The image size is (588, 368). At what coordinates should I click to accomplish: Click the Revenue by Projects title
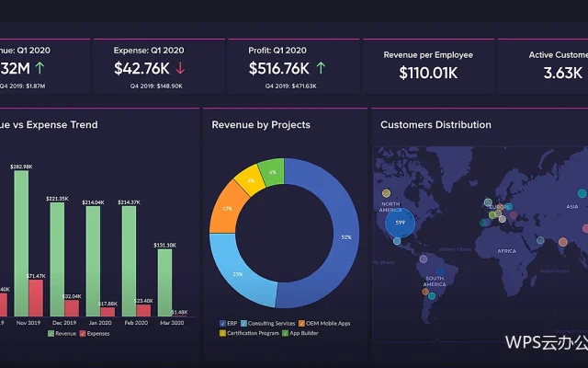coord(261,125)
